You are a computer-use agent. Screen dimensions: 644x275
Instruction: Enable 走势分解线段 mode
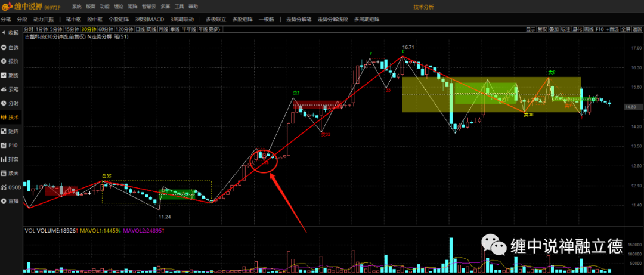(x=333, y=19)
